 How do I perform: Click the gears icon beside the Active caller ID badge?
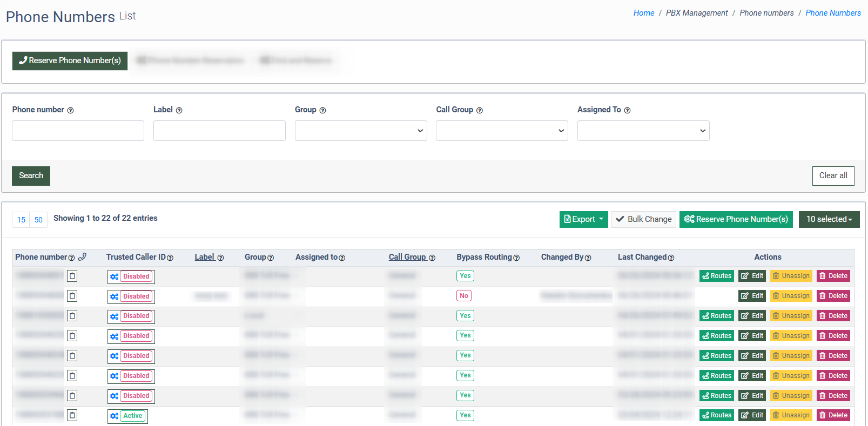(114, 416)
